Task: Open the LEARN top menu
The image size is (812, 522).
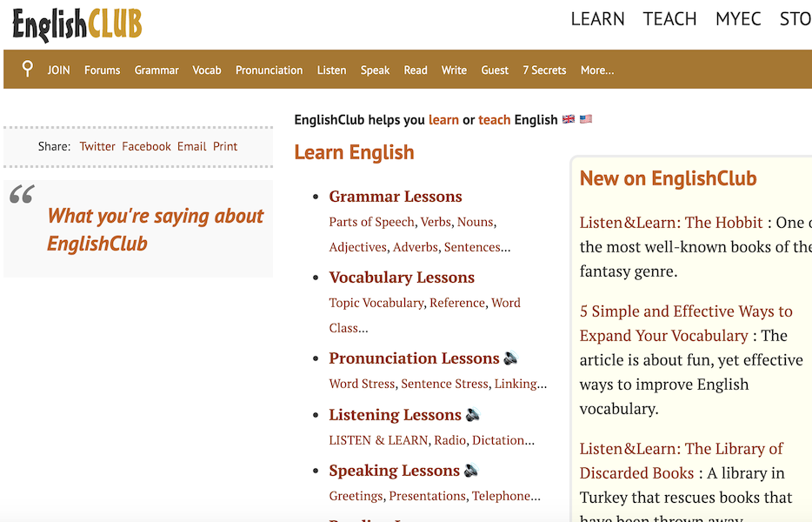Action: coord(597,19)
